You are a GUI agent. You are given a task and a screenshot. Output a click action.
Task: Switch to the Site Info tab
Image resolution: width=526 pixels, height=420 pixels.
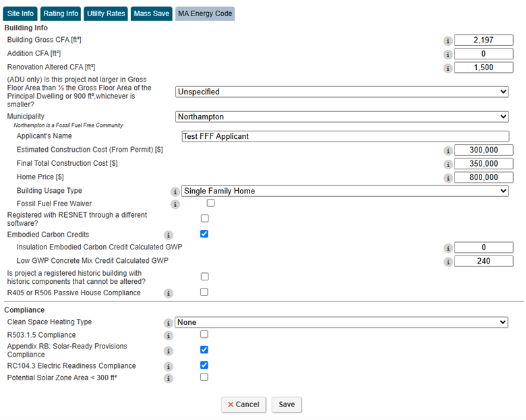[20, 13]
